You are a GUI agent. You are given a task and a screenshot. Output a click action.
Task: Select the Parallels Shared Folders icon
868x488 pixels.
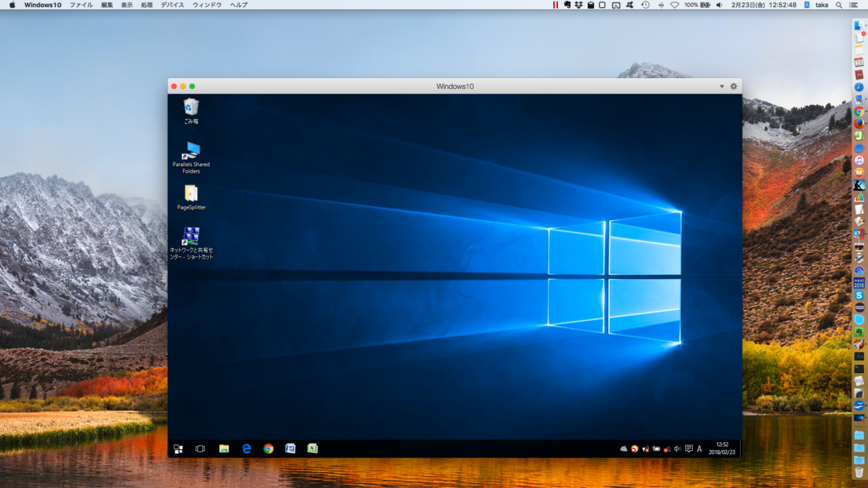click(191, 158)
